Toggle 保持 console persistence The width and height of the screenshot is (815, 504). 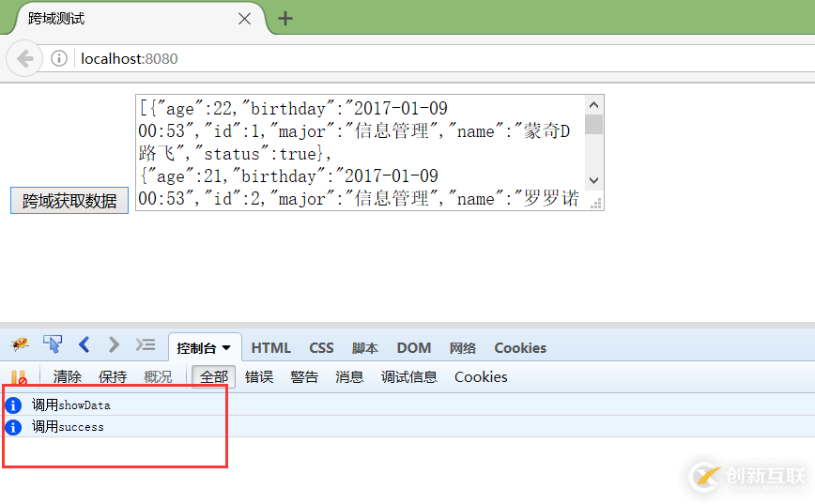113,376
